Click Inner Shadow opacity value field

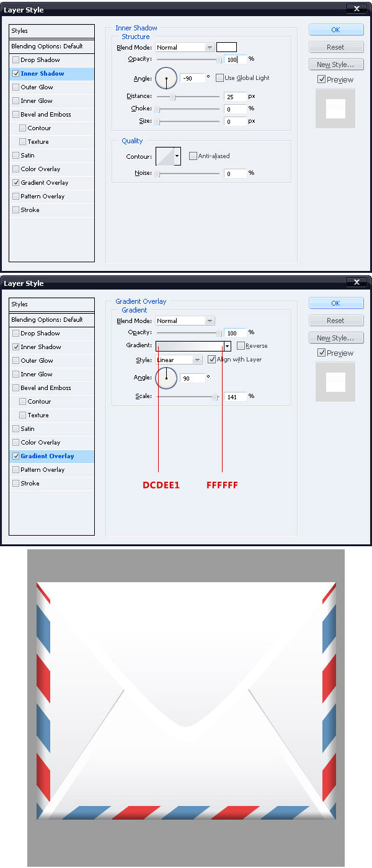point(236,60)
